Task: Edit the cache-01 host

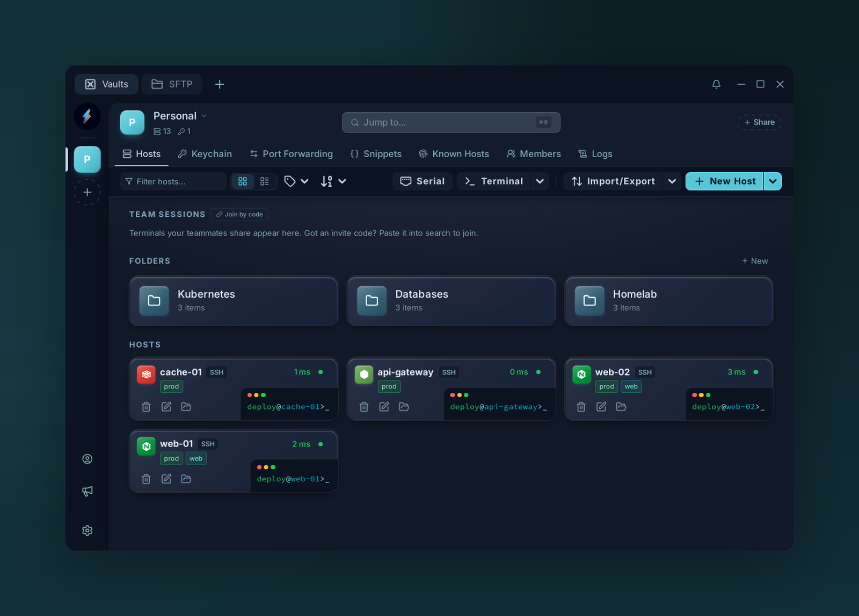Action: click(x=166, y=407)
